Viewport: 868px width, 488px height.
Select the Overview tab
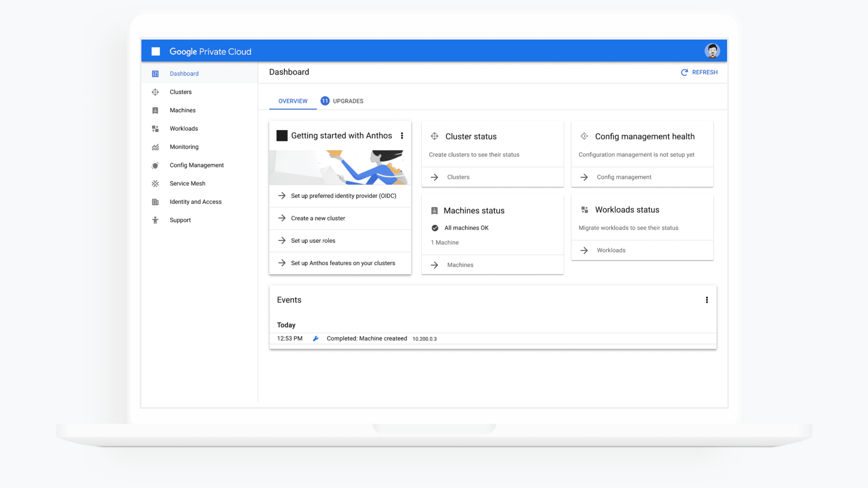click(293, 101)
